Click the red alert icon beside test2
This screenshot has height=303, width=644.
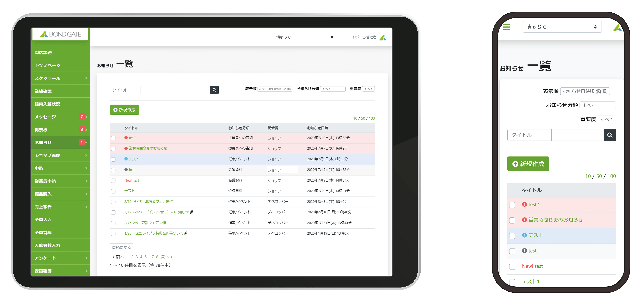coord(126,138)
